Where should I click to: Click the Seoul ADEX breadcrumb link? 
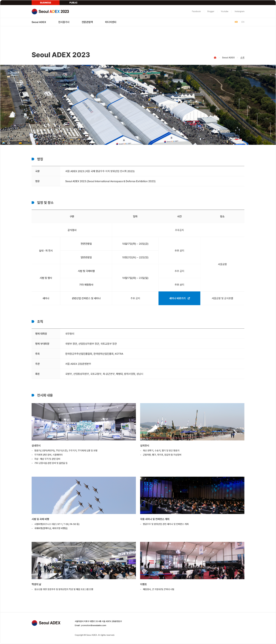228,57
